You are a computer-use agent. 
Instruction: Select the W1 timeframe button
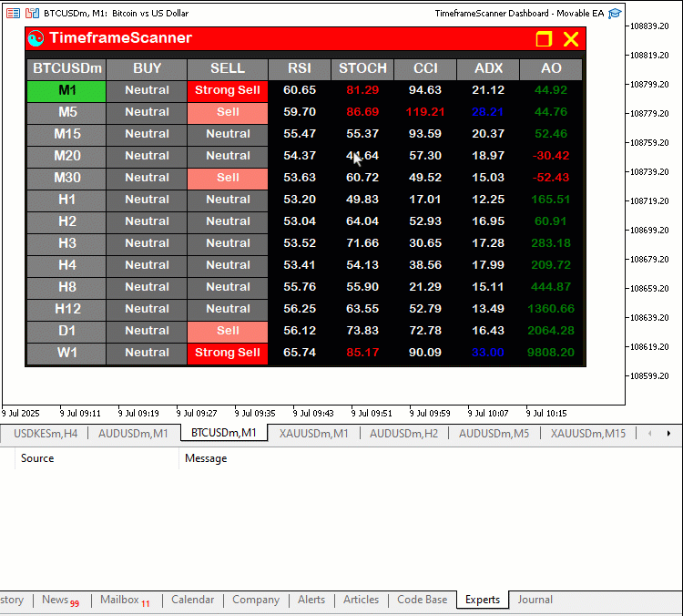point(66,354)
